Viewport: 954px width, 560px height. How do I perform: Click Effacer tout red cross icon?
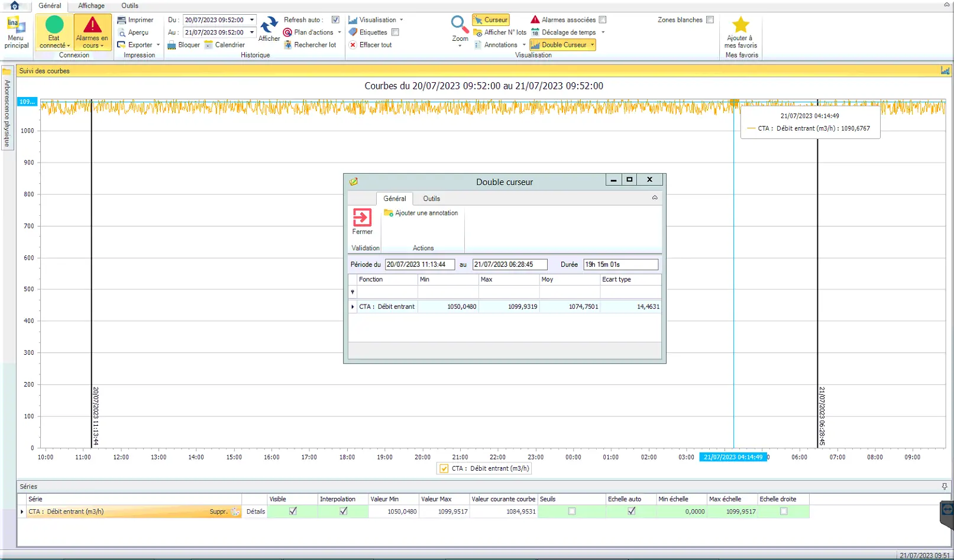tap(353, 45)
